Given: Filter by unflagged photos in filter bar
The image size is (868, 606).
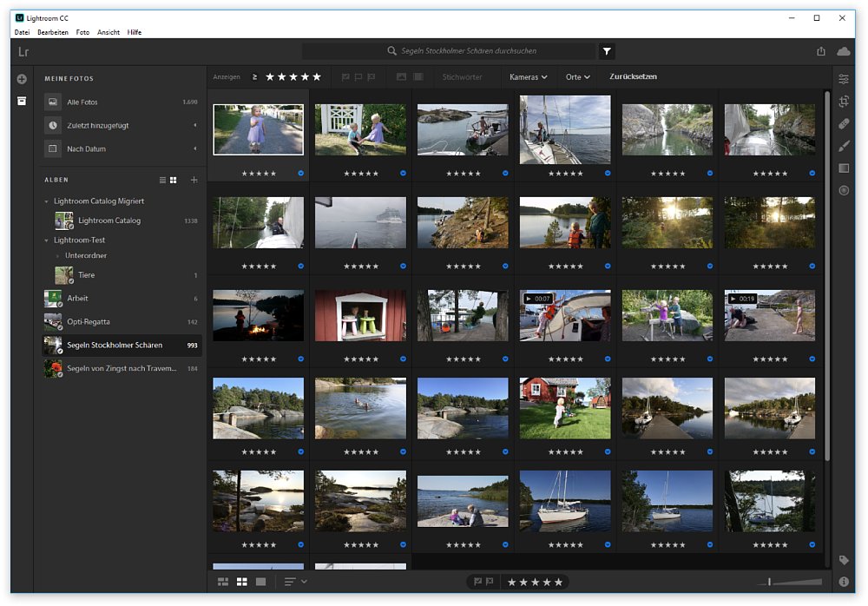Looking at the screenshot, I should [x=358, y=77].
